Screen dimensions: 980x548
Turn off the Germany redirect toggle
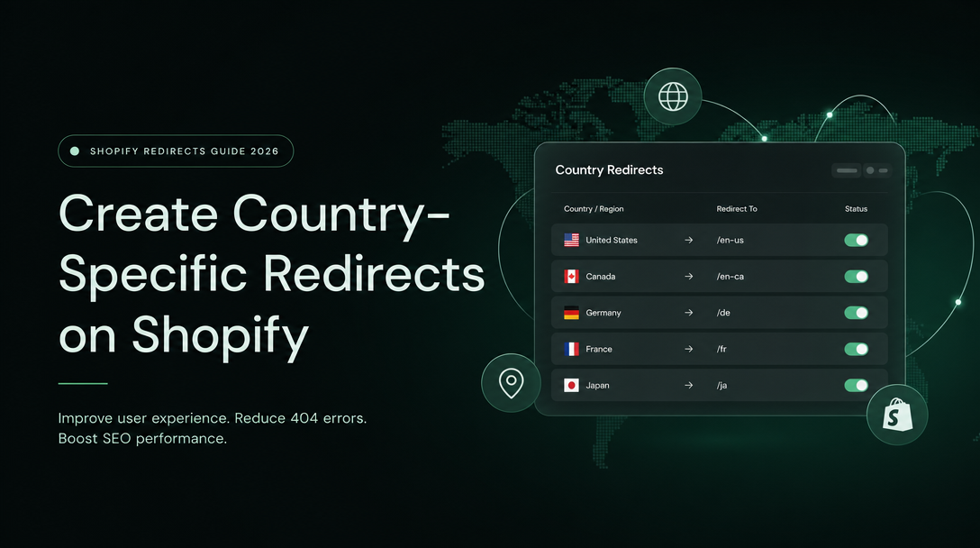point(857,313)
